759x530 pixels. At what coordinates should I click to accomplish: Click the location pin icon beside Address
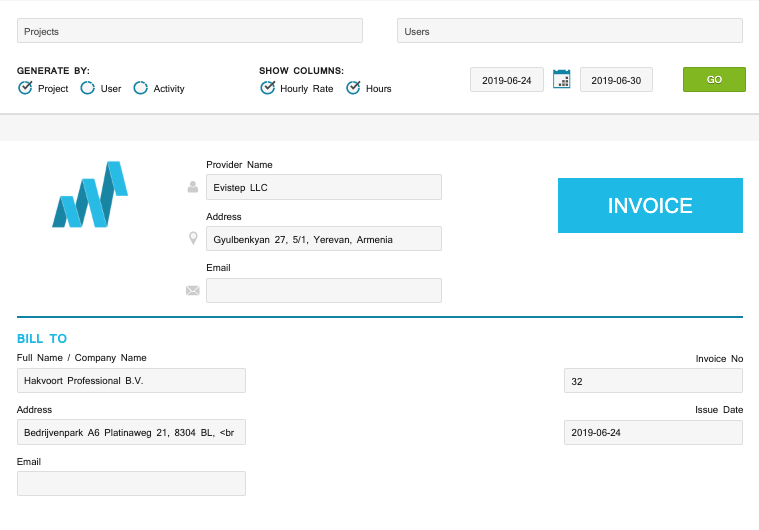coord(193,238)
